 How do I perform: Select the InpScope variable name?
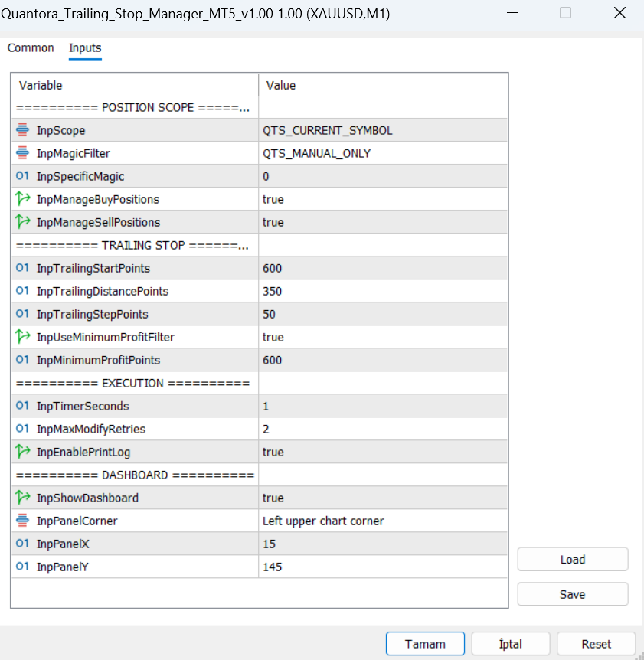click(x=60, y=130)
